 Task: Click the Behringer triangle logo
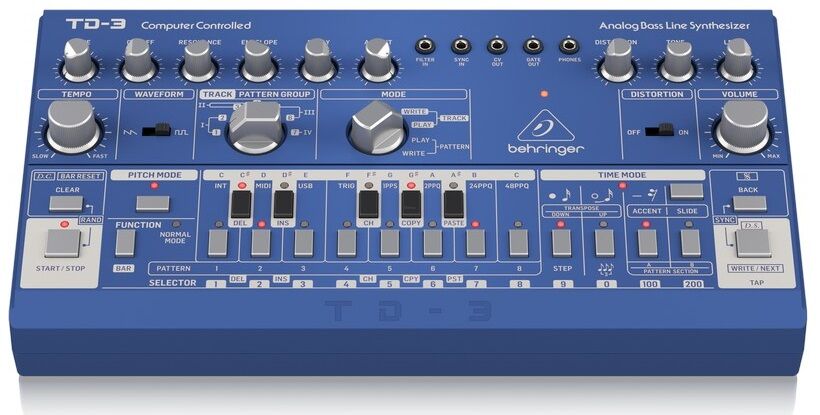point(545,126)
